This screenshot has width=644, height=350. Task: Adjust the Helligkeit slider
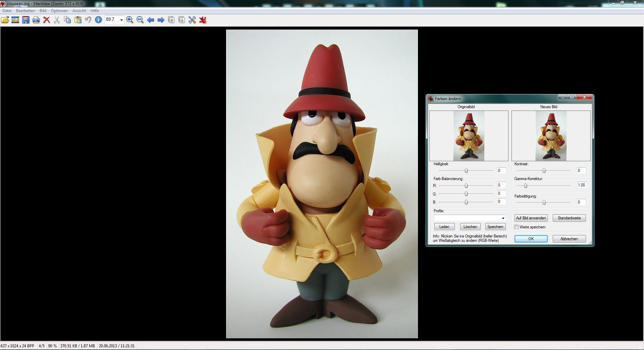[466, 171]
